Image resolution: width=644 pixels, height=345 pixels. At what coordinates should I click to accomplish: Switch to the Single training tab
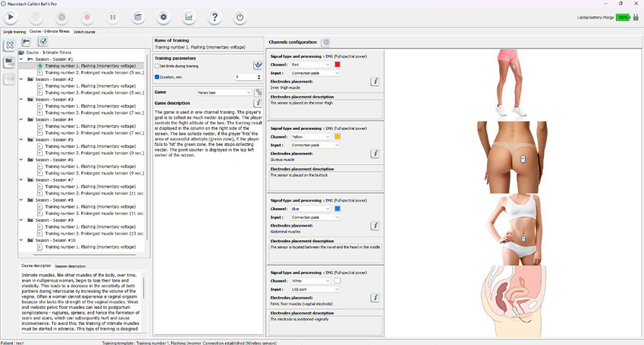click(x=15, y=31)
